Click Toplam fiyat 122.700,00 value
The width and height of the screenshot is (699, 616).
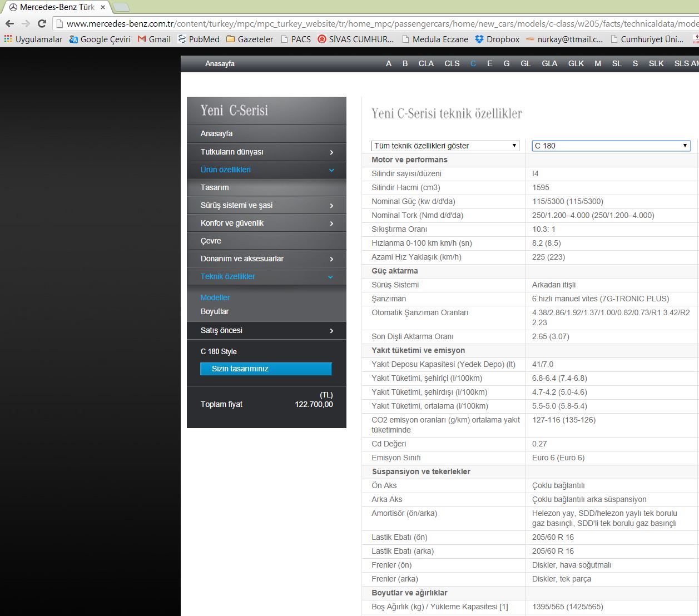tap(314, 404)
